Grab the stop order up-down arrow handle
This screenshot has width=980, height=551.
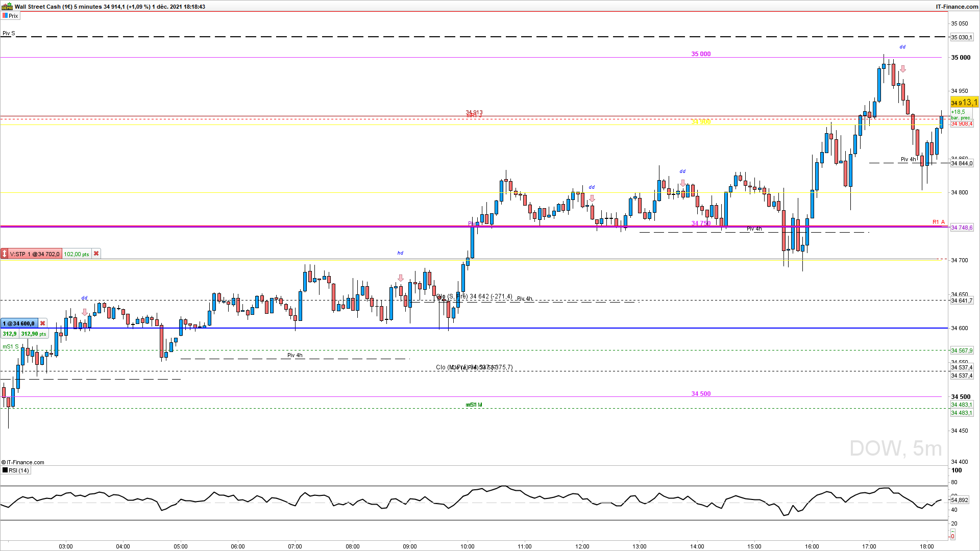tap(5, 254)
